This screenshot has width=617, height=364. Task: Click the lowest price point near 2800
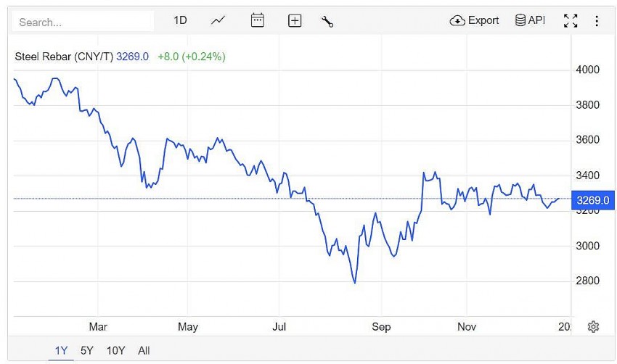[354, 283]
